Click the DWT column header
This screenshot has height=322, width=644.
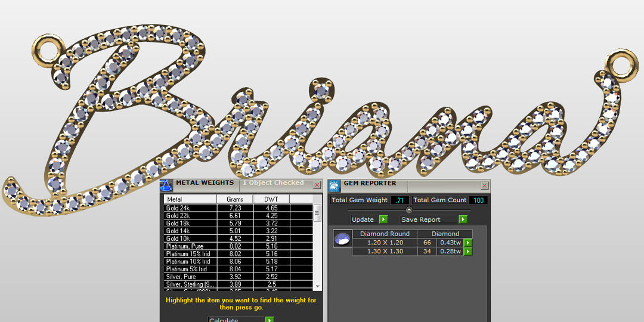(271, 199)
